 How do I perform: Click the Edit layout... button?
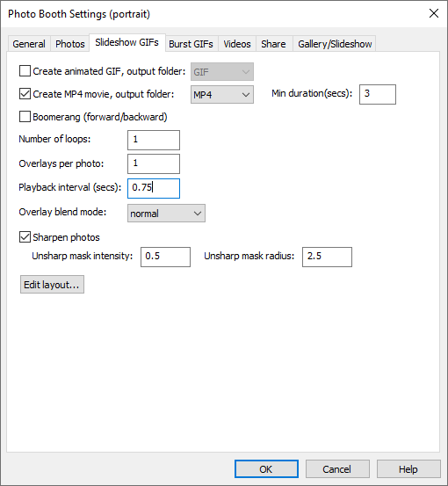(52, 284)
